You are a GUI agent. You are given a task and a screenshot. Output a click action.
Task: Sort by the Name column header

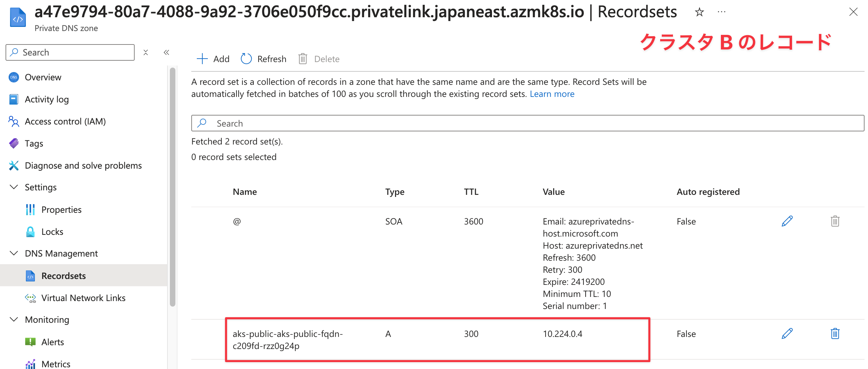coord(245,192)
